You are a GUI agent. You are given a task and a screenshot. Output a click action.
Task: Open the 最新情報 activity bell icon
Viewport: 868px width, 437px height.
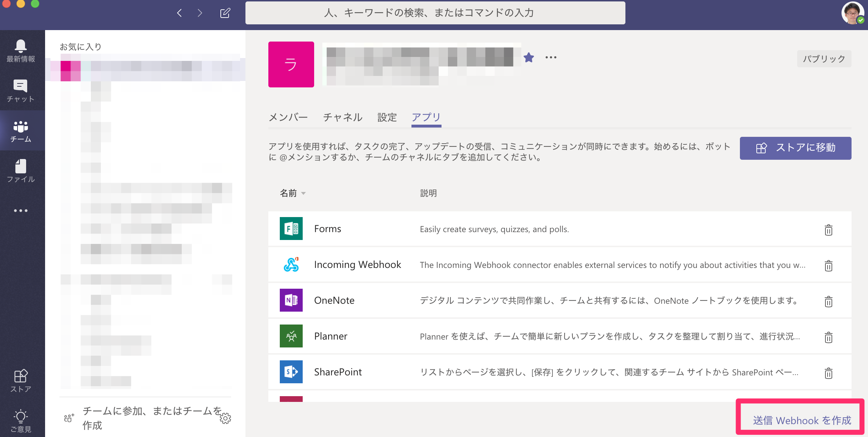[x=21, y=47]
